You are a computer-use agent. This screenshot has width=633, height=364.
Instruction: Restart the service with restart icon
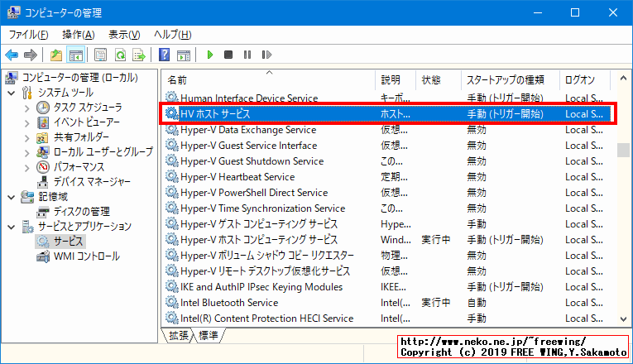coord(266,55)
